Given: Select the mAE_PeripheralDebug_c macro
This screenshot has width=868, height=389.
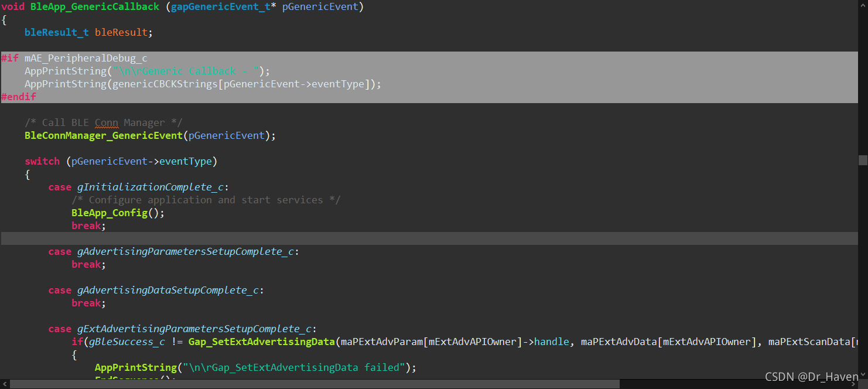Looking at the screenshot, I should [x=86, y=58].
